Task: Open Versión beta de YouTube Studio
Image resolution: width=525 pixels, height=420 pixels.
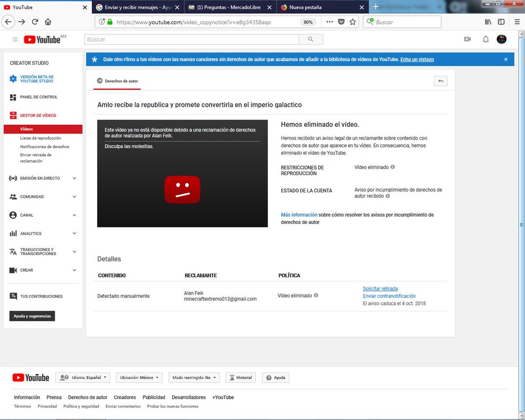Action: (37, 79)
